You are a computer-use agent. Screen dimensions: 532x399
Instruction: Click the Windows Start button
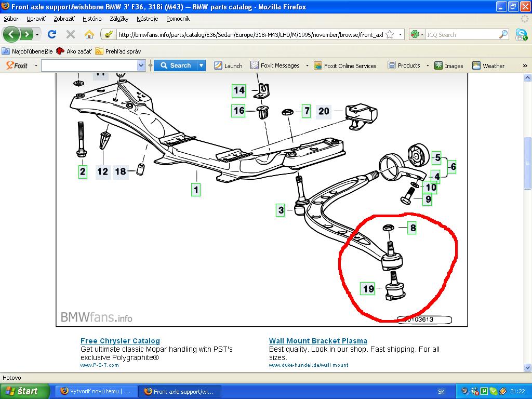coord(25,391)
